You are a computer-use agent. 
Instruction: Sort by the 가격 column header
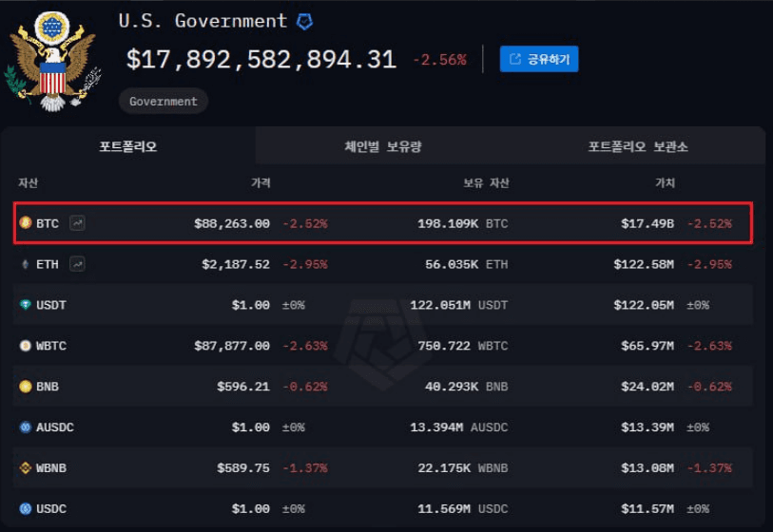(260, 182)
